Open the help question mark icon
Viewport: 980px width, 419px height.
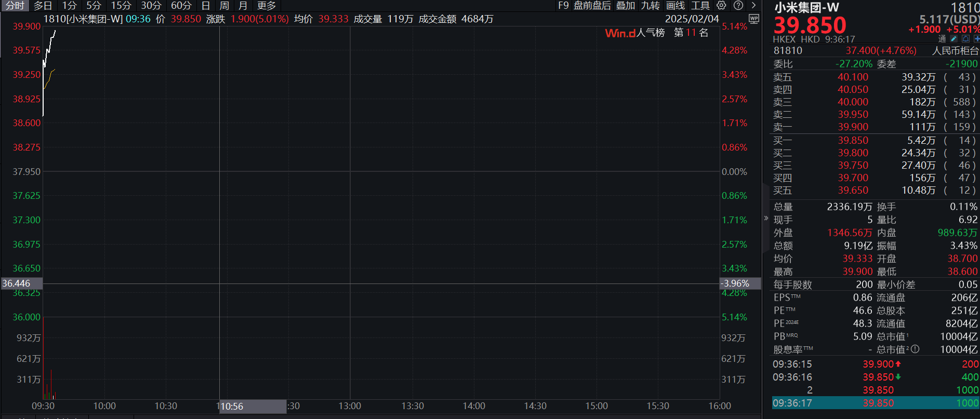tap(738, 5)
